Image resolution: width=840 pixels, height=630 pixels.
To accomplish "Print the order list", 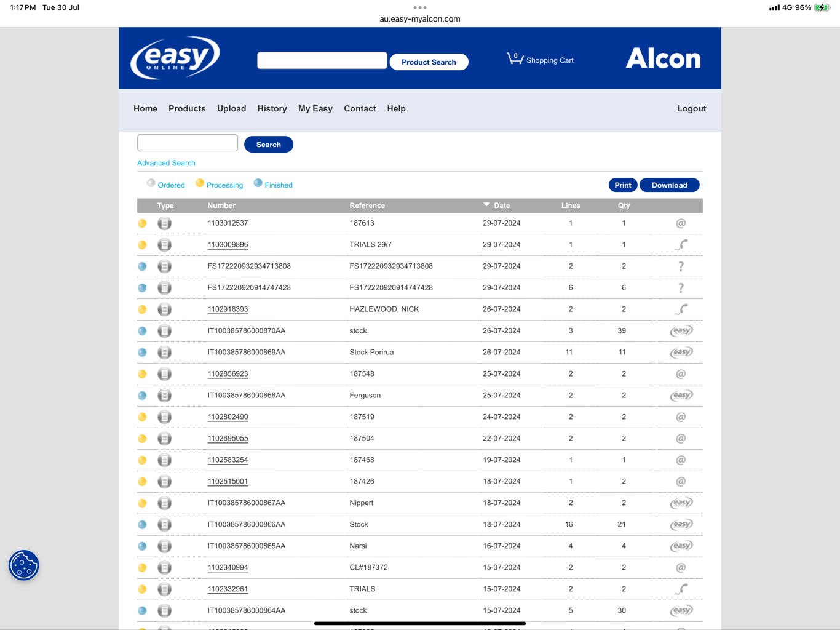I will [623, 185].
